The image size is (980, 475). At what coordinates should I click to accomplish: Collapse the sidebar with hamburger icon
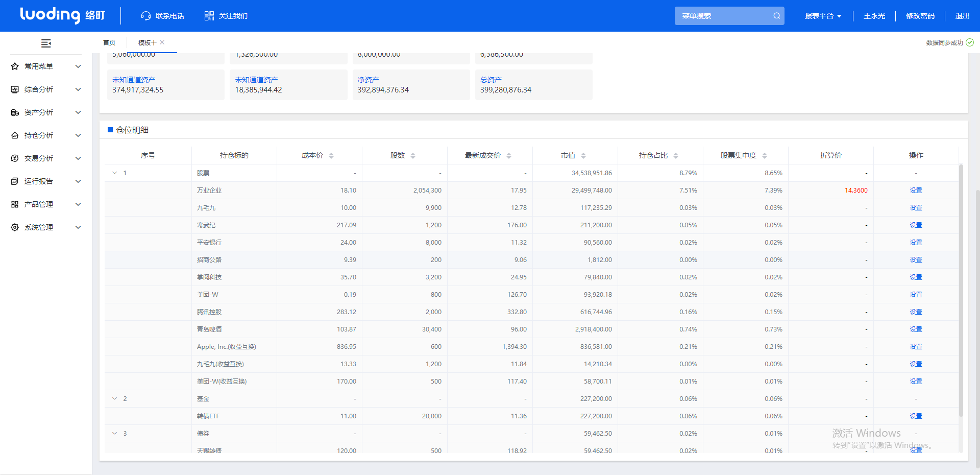(46, 43)
